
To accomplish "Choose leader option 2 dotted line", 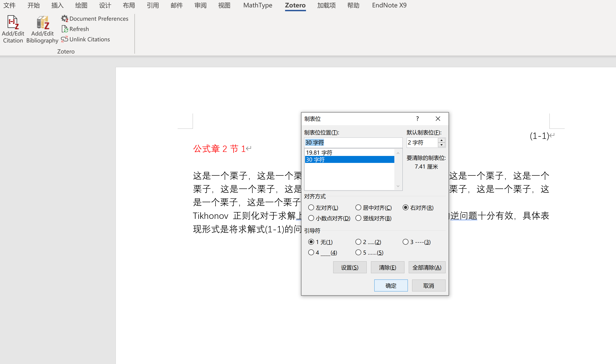I will click(358, 242).
